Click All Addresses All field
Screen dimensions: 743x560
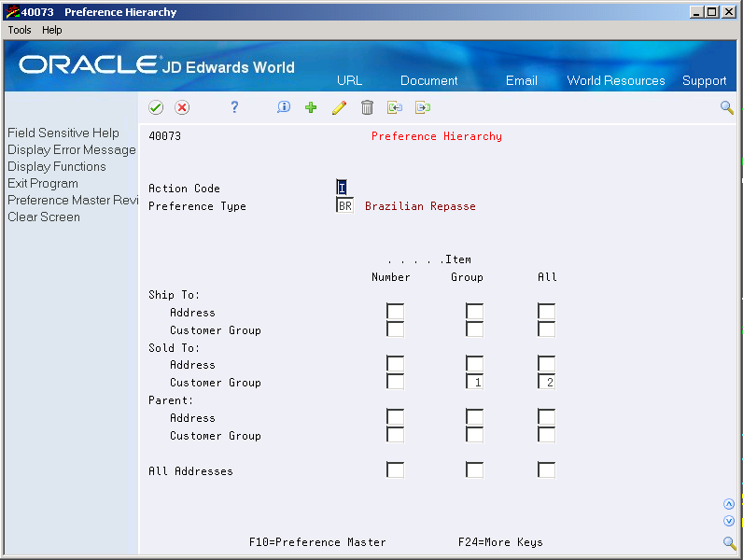546,470
